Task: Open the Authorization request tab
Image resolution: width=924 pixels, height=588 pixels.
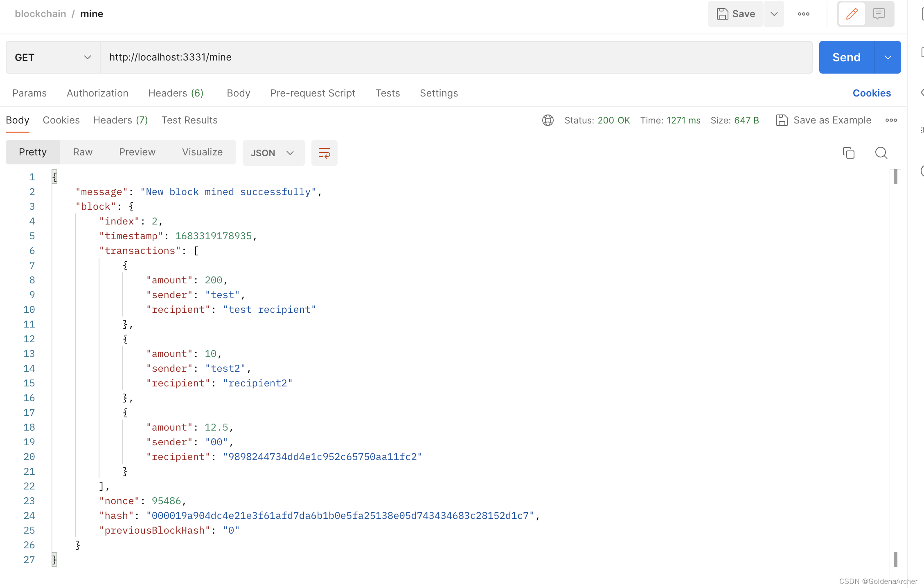Action: tap(97, 93)
